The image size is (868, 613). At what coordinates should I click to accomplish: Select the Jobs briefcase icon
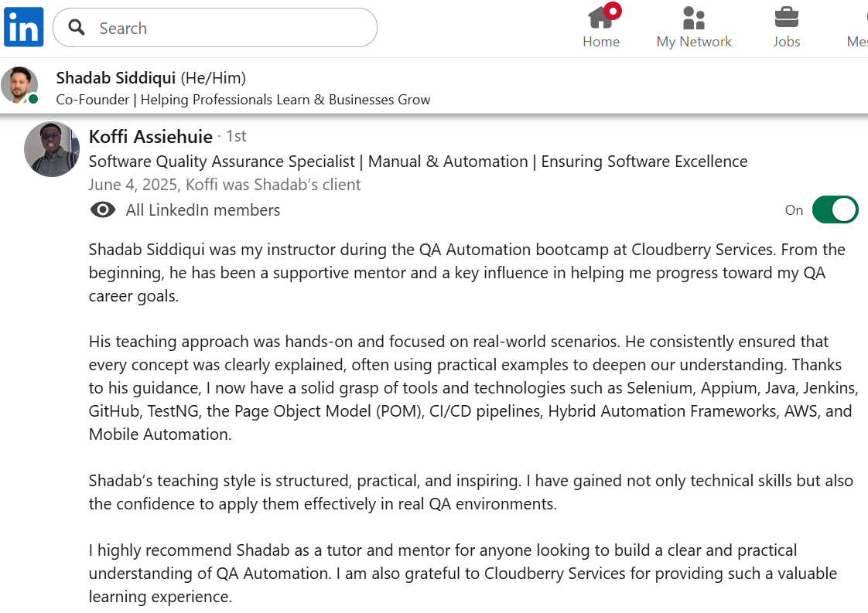click(787, 17)
